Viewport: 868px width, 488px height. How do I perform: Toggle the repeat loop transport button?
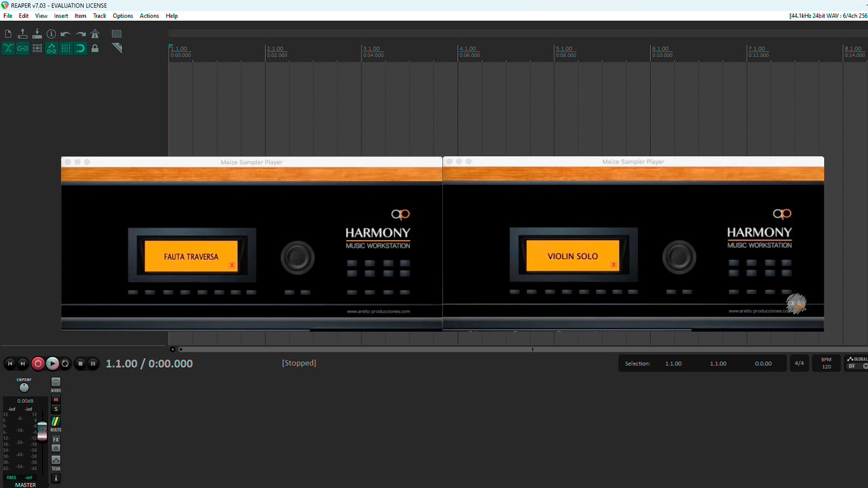click(x=65, y=363)
